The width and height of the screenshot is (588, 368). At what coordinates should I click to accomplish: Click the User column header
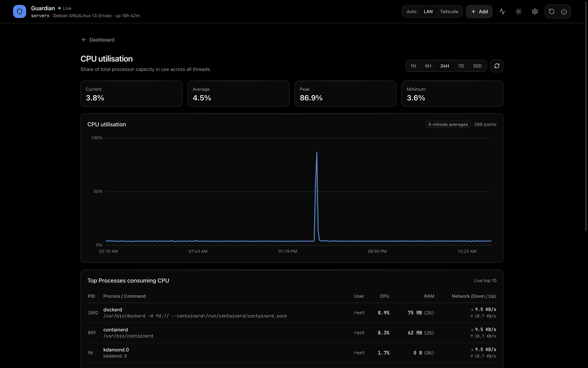click(359, 296)
